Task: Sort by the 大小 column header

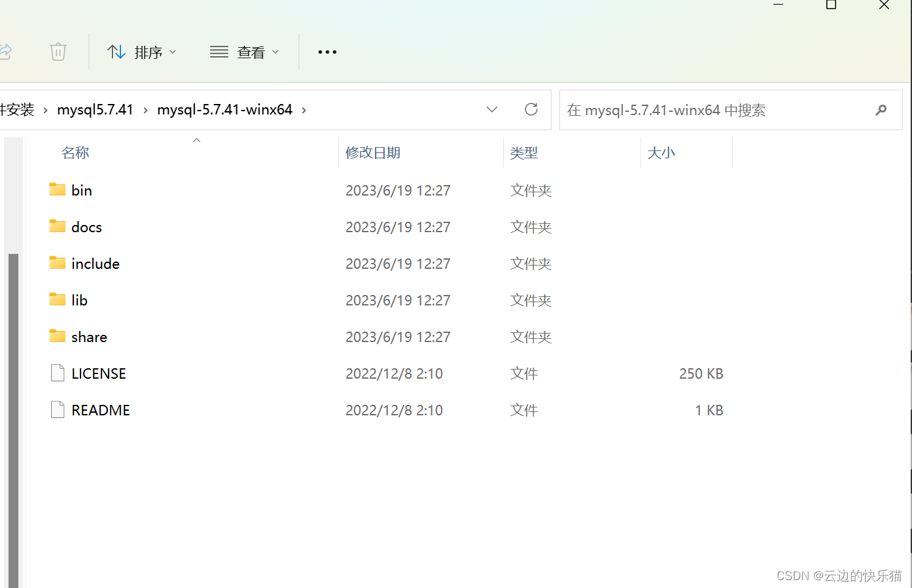Action: pyautogui.click(x=661, y=152)
